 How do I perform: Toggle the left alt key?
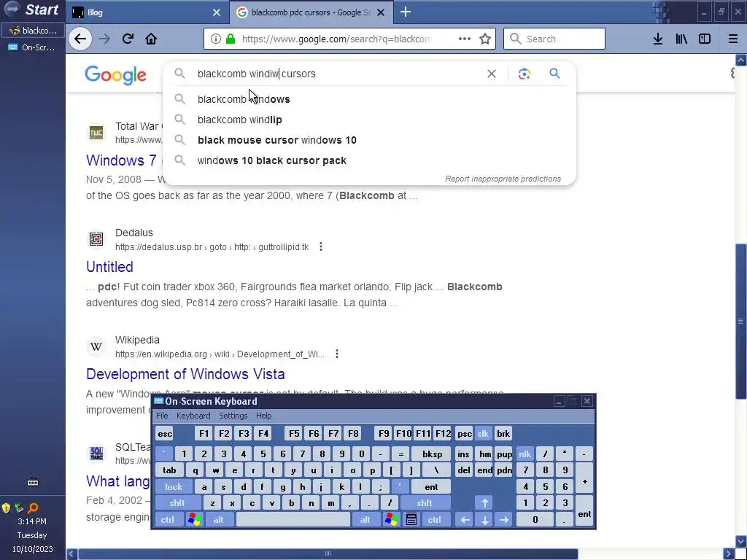[x=218, y=519]
